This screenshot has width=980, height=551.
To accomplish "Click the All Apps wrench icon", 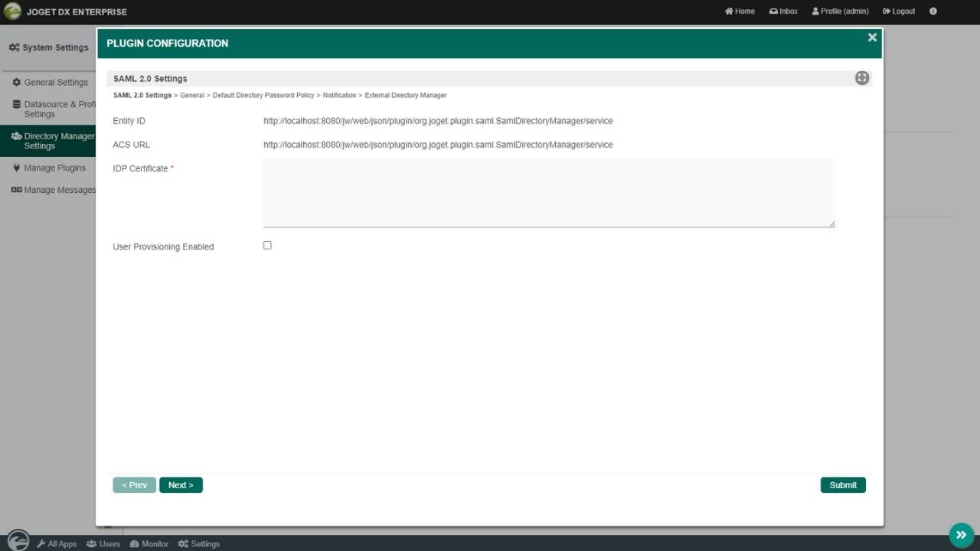I will [41, 544].
